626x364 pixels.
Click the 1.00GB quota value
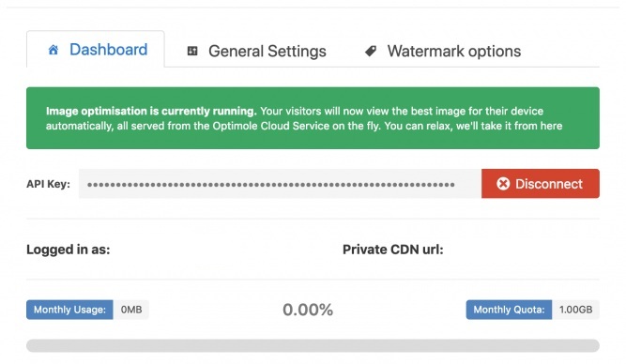click(x=575, y=310)
